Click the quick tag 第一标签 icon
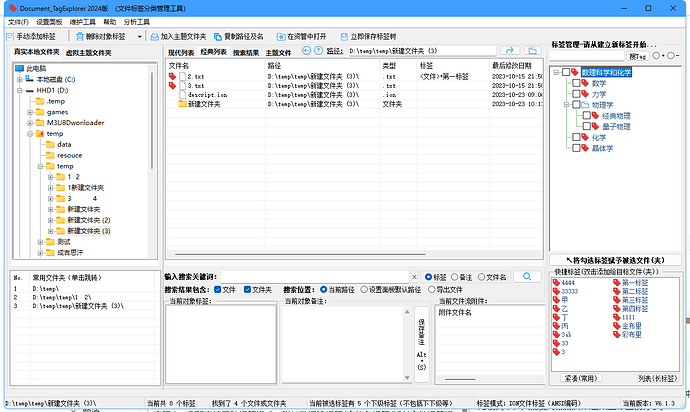Screen dimensions: 690x412 coord(617,283)
